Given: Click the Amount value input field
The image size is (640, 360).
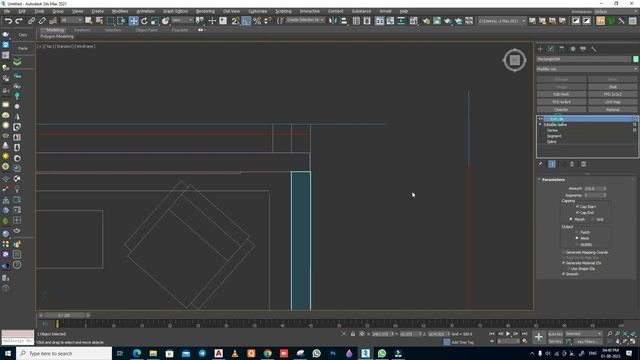Looking at the screenshot, I should tap(592, 189).
